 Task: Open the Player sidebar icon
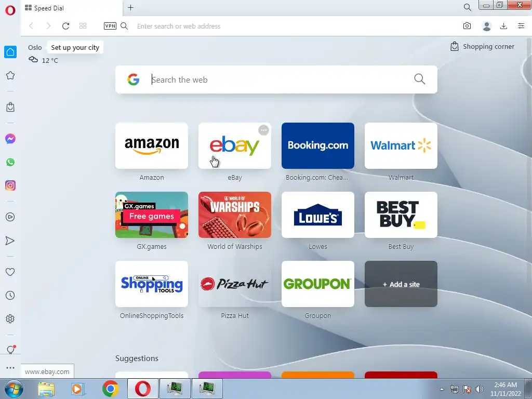tap(10, 217)
